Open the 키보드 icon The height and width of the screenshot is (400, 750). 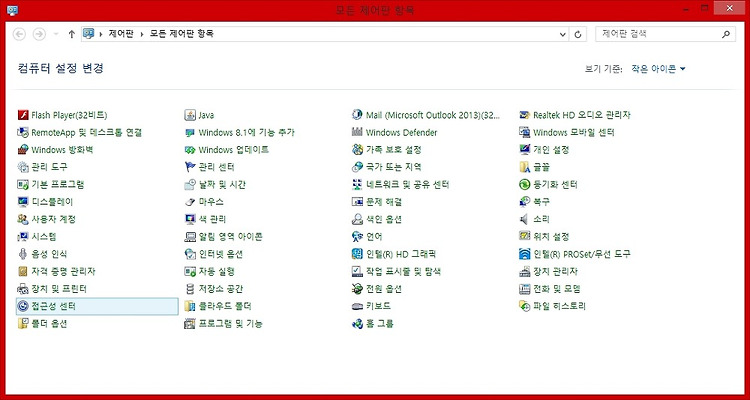(357, 306)
